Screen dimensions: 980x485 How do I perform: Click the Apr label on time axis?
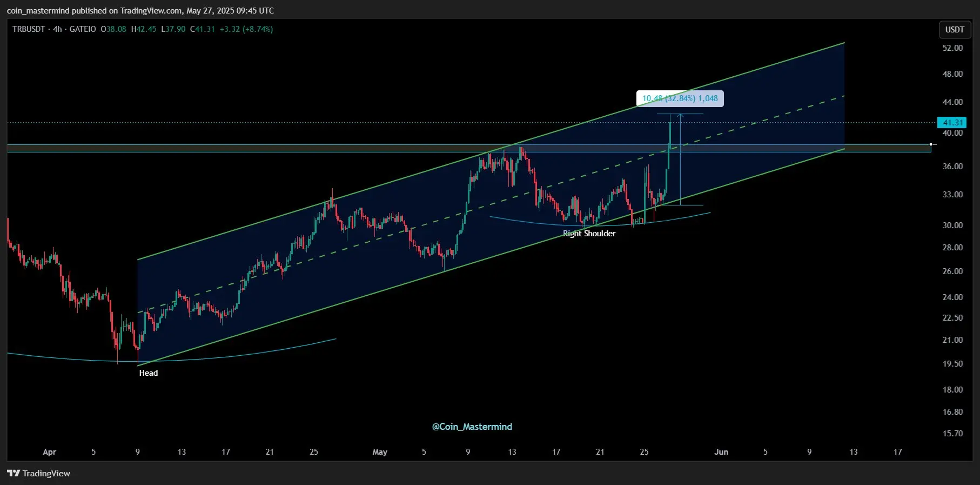point(49,452)
